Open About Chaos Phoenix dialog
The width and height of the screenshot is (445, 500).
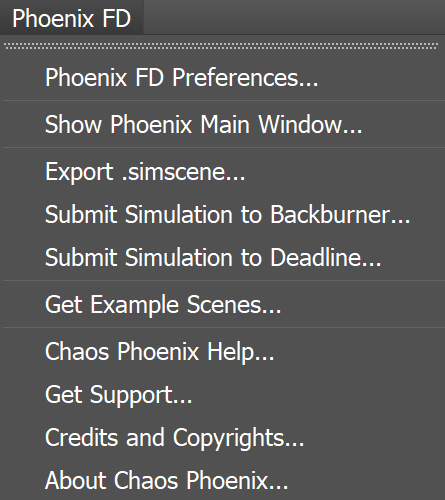[224, 480]
